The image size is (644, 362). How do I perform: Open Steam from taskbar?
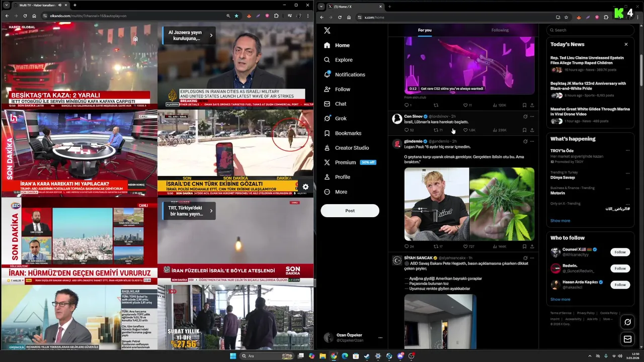(x=367, y=356)
